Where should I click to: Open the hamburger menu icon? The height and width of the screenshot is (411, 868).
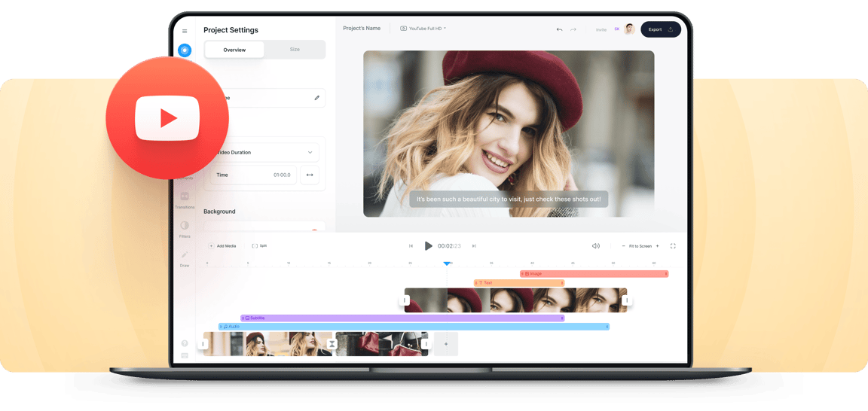(x=185, y=32)
